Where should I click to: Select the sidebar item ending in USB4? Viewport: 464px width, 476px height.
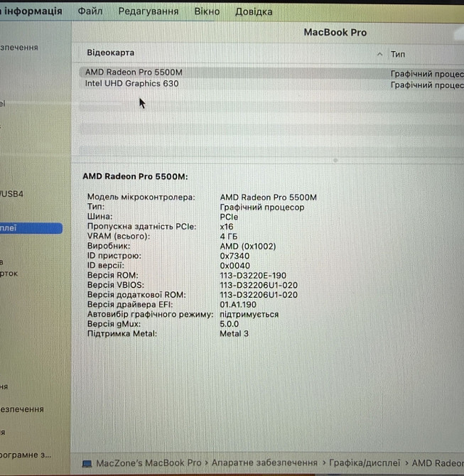pos(11,194)
